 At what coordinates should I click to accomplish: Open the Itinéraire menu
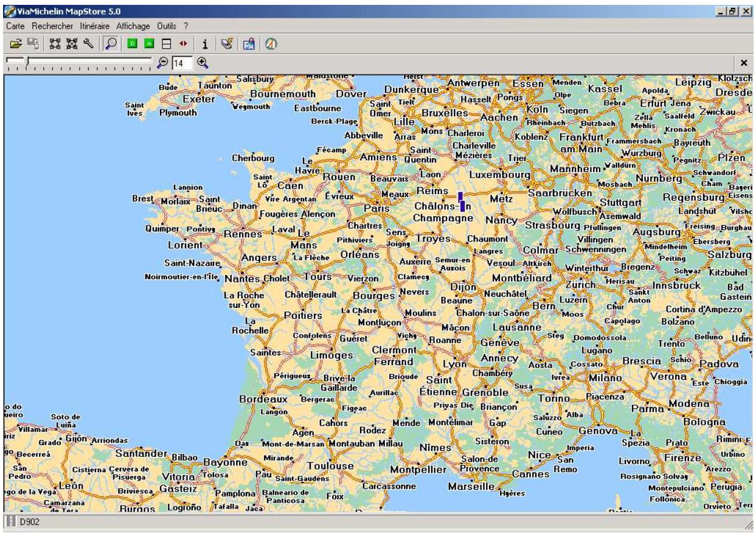96,26
